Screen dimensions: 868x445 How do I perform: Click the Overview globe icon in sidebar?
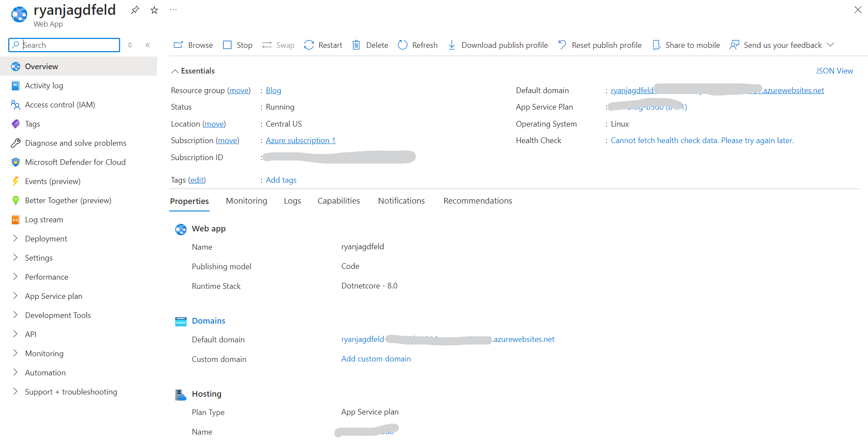(16, 67)
